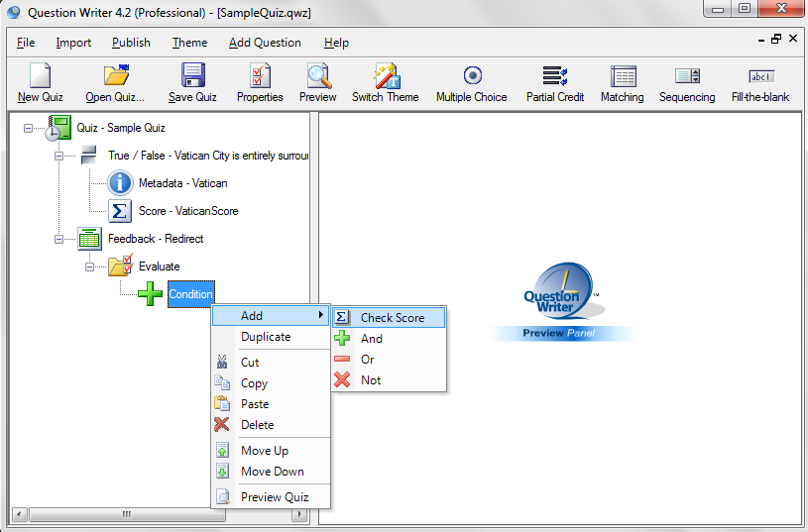Choose And from the Add submenu
The image size is (808, 532).
click(389, 339)
